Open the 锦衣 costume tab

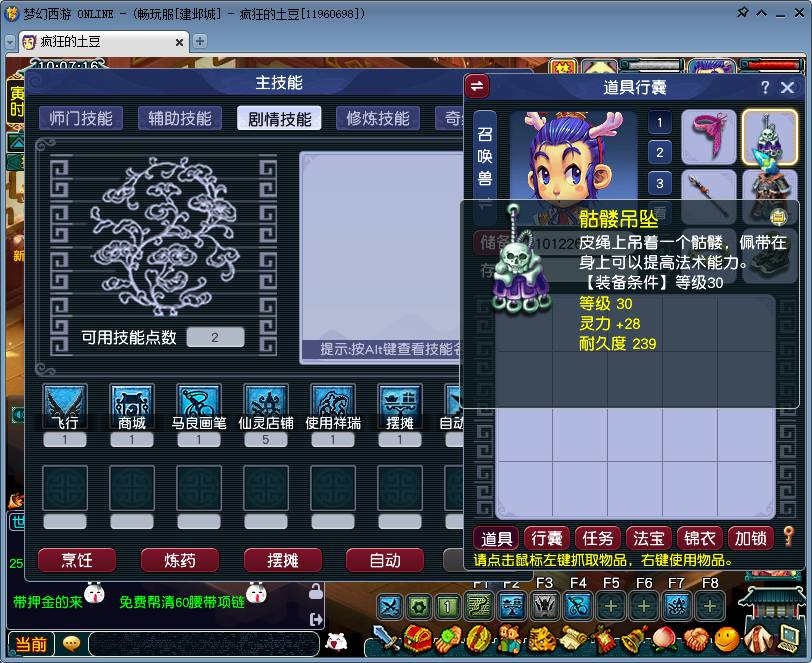coord(700,538)
